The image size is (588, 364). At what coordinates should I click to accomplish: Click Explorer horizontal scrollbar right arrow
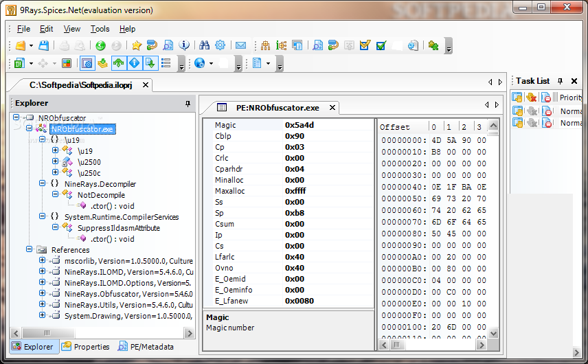(x=190, y=333)
